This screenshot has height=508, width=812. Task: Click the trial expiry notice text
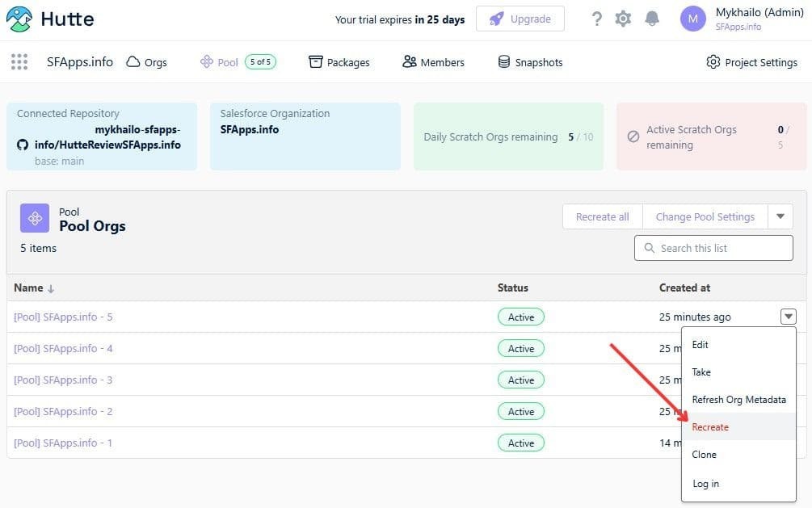pyautogui.click(x=400, y=19)
